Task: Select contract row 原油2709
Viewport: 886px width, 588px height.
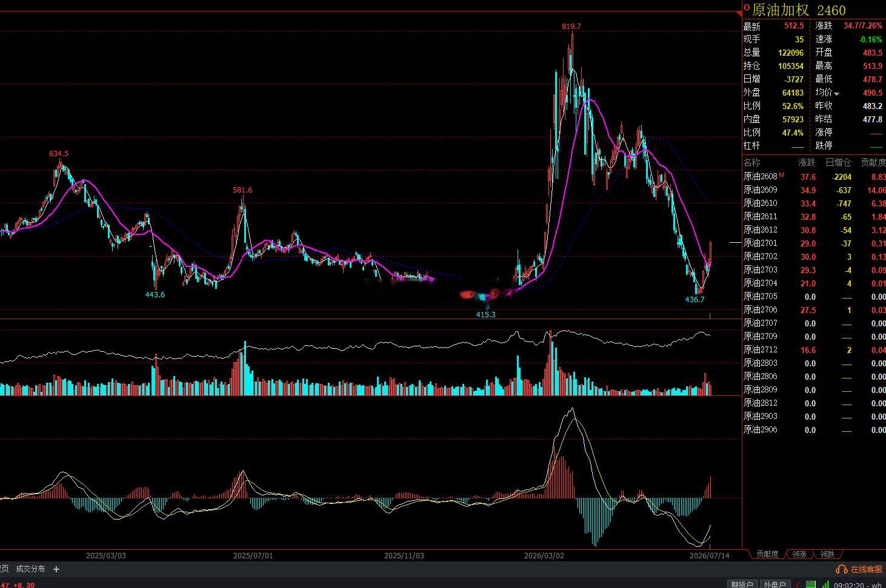Action: tap(814, 337)
